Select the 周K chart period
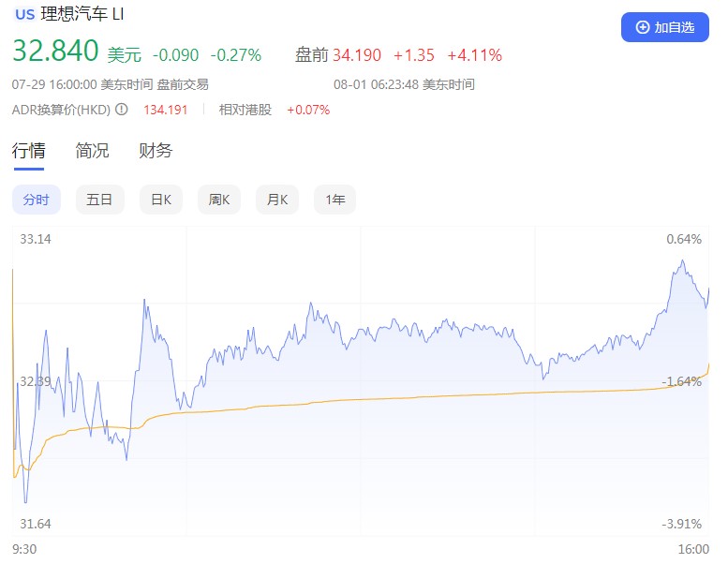This screenshot has width=728, height=564. [x=219, y=200]
